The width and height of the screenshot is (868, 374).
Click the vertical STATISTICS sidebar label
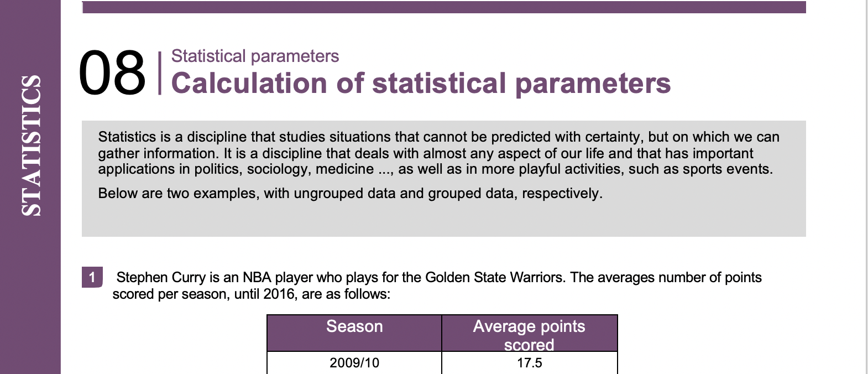click(x=31, y=145)
